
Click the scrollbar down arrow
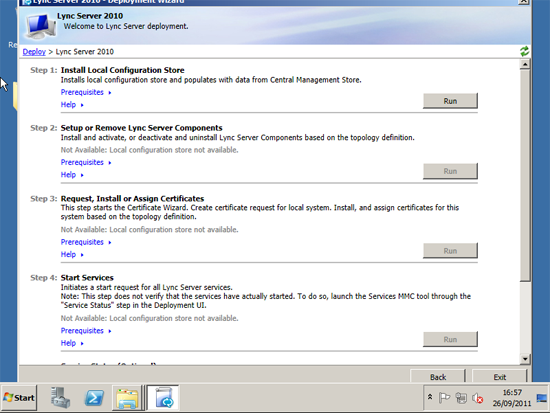[x=525, y=359]
